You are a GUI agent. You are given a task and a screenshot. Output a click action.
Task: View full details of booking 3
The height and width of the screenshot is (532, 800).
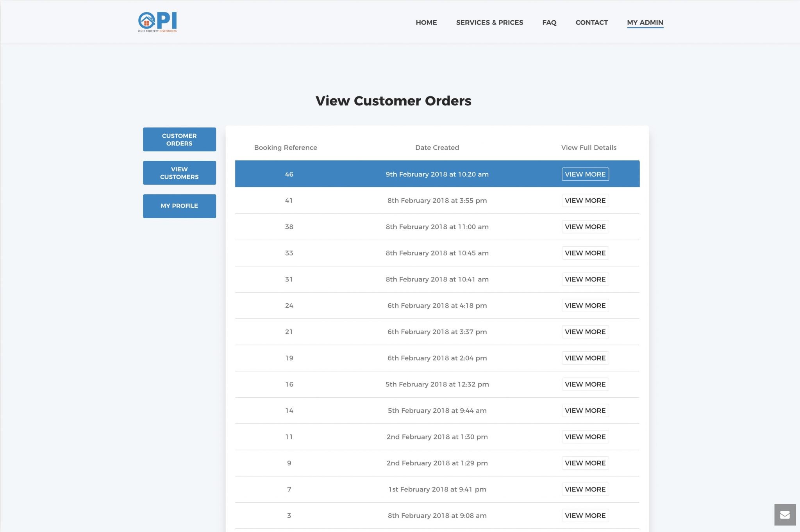point(585,516)
